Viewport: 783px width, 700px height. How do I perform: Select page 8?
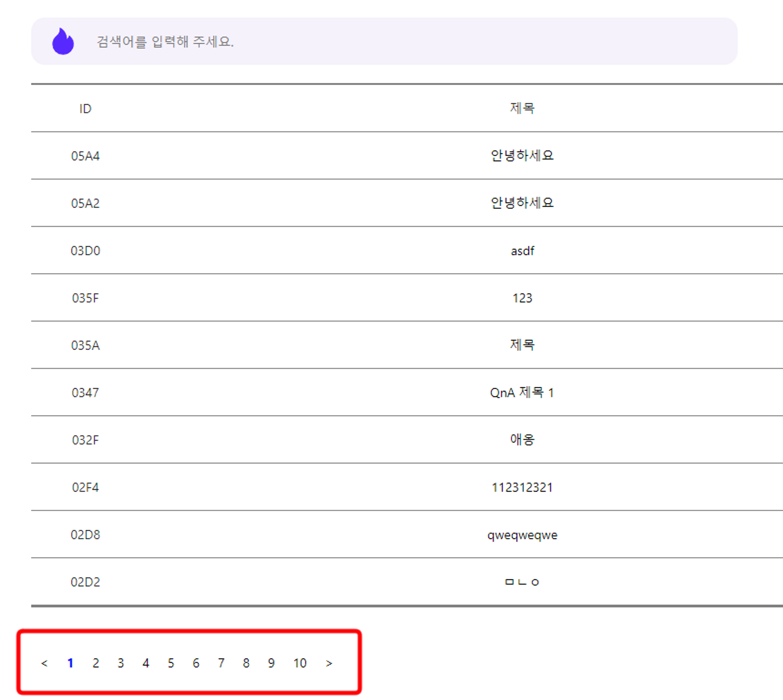tap(246, 663)
